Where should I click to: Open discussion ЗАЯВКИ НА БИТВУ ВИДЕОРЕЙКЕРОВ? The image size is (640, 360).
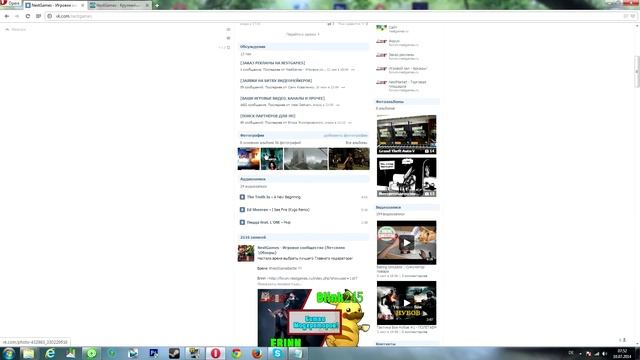276,81
